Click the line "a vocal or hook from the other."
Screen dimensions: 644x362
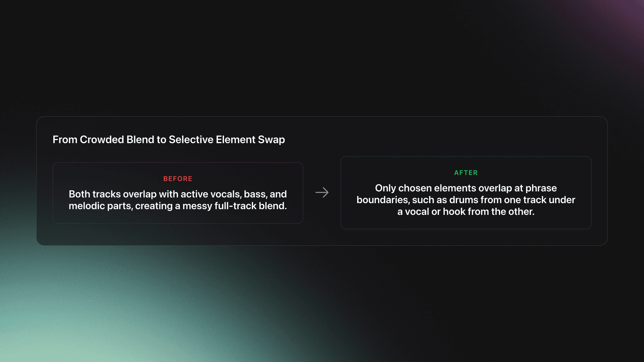coord(466,212)
